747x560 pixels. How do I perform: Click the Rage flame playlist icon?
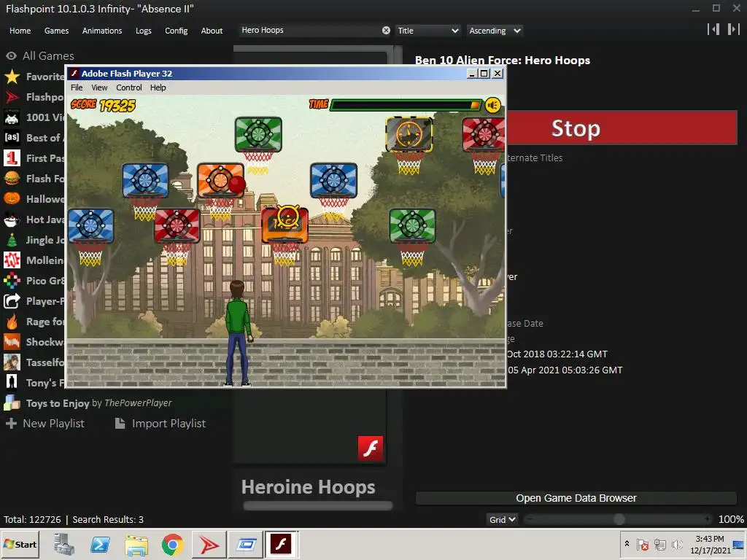click(x=12, y=322)
